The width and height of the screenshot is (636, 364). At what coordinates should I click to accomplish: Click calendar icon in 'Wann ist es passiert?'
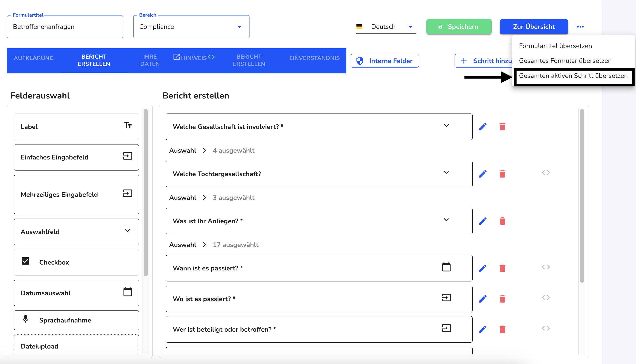[446, 267]
